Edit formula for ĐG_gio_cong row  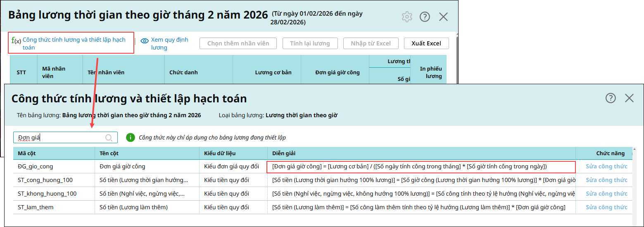pyautogui.click(x=606, y=167)
